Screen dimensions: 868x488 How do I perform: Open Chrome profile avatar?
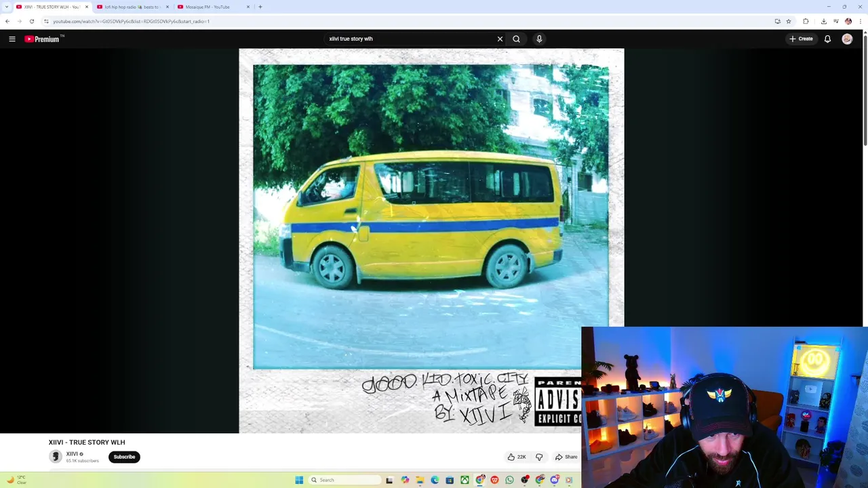pos(848,21)
